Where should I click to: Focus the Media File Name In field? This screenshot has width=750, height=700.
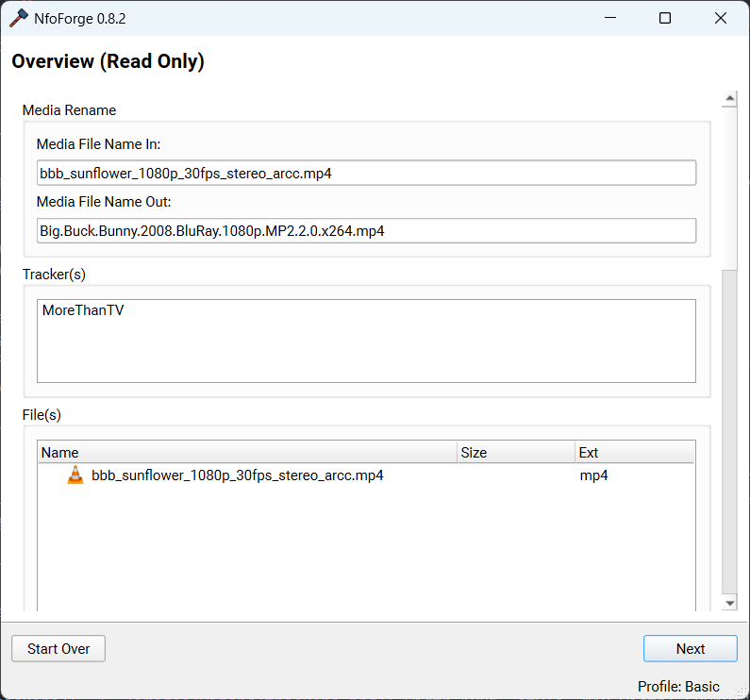coord(366,173)
